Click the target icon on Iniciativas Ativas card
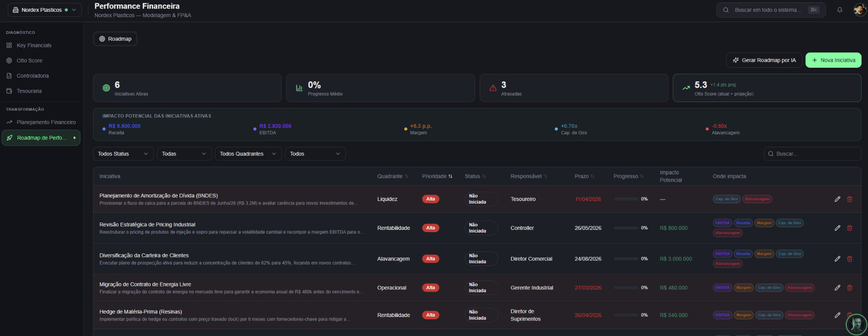 [106, 88]
